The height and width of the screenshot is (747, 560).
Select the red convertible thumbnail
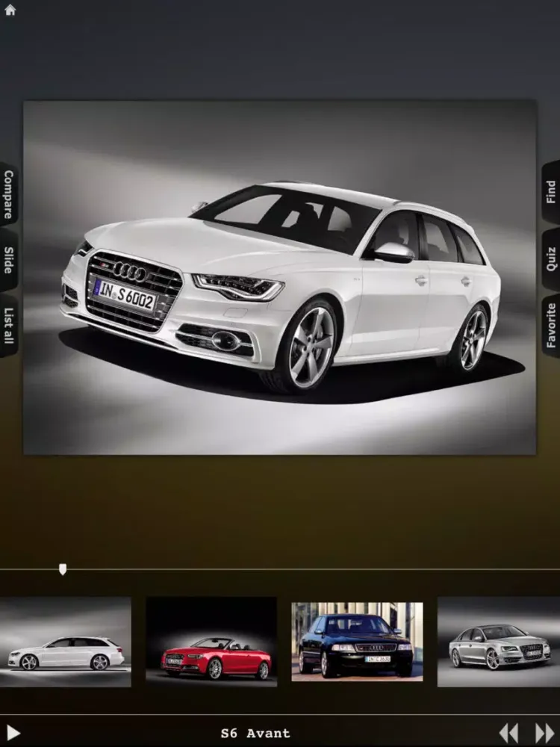pos(211,642)
